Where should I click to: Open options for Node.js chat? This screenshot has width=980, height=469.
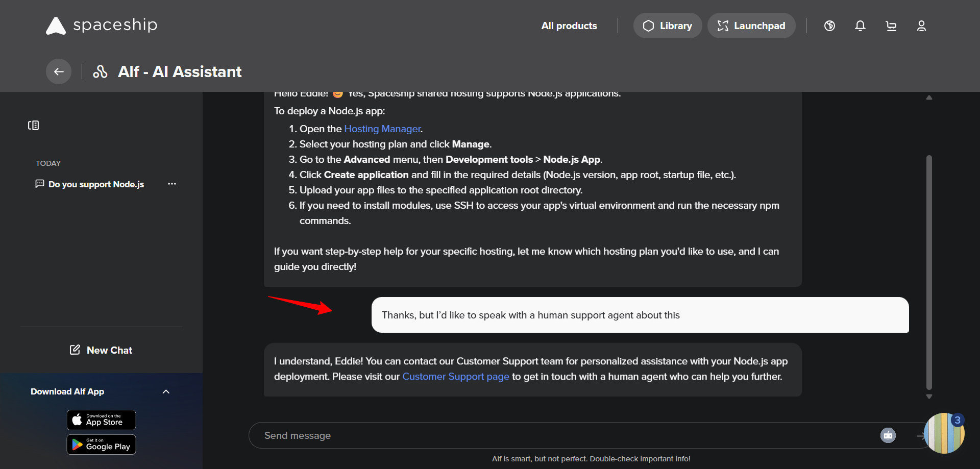point(172,184)
